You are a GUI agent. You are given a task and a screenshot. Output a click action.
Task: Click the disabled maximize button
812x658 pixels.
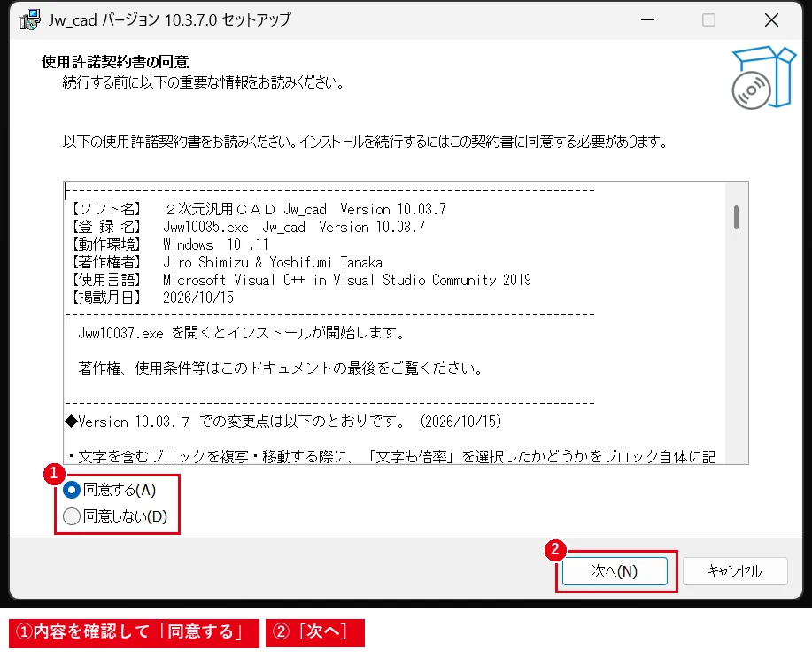tap(708, 20)
